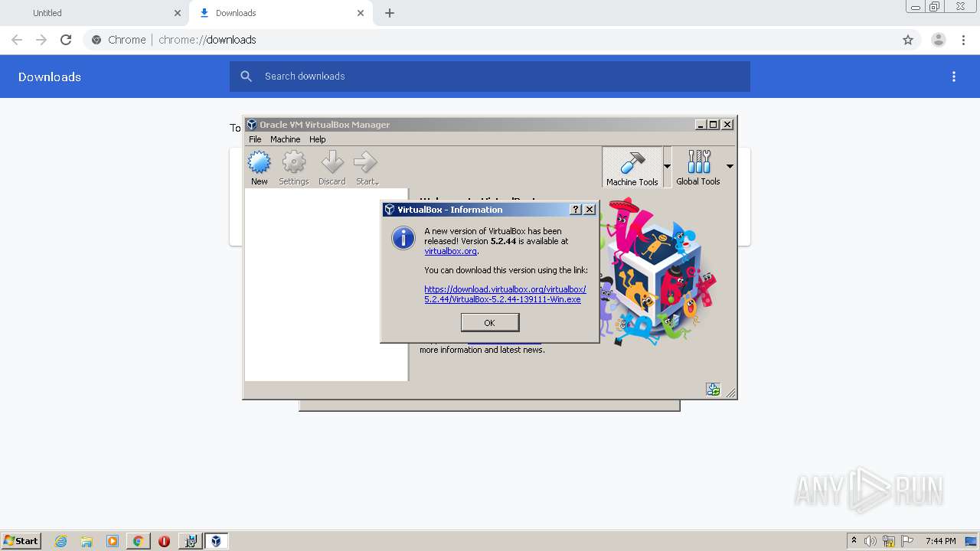Open the VirtualBox 5.2.44 download link
Image resolution: width=980 pixels, height=551 pixels.
click(x=505, y=295)
